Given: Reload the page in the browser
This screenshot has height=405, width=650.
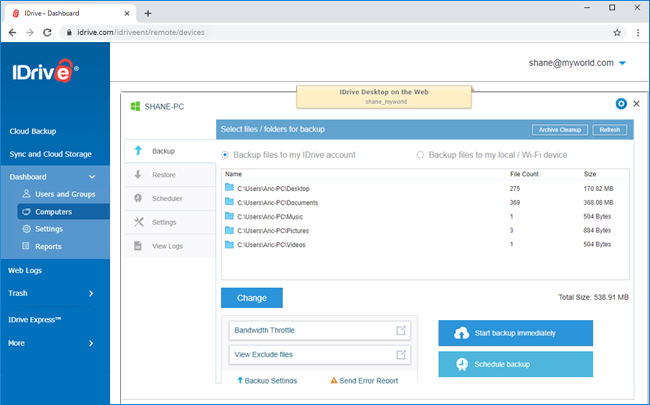Looking at the screenshot, I should (x=47, y=32).
